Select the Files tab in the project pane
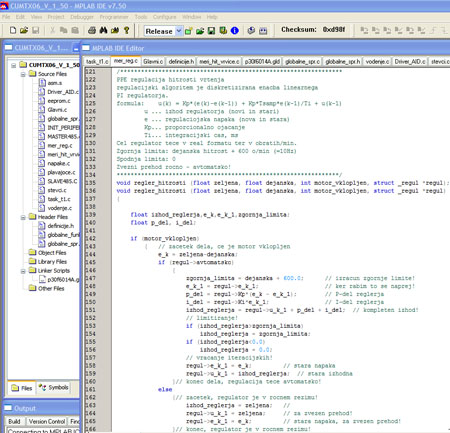 pyautogui.click(x=22, y=388)
